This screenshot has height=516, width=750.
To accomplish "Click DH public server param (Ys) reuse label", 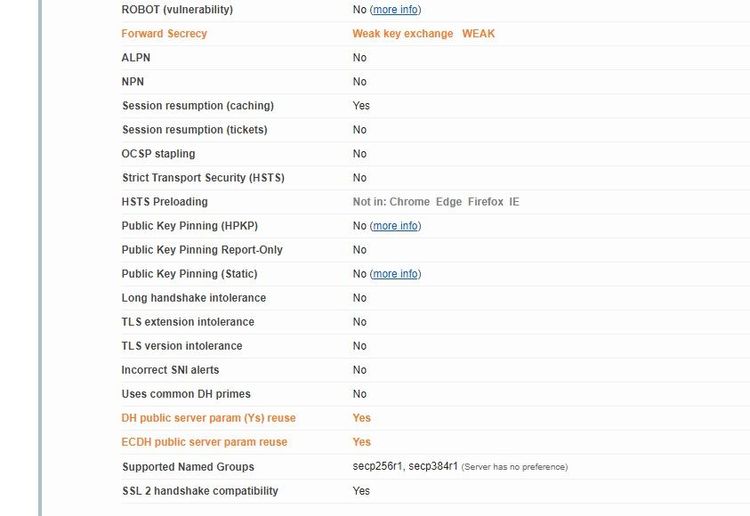I will pyautogui.click(x=208, y=418).
